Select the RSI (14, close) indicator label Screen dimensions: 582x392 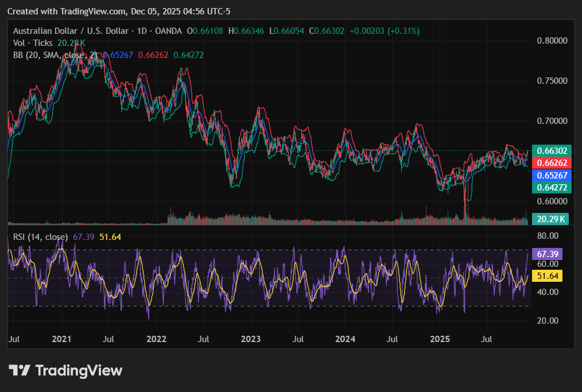pos(40,237)
